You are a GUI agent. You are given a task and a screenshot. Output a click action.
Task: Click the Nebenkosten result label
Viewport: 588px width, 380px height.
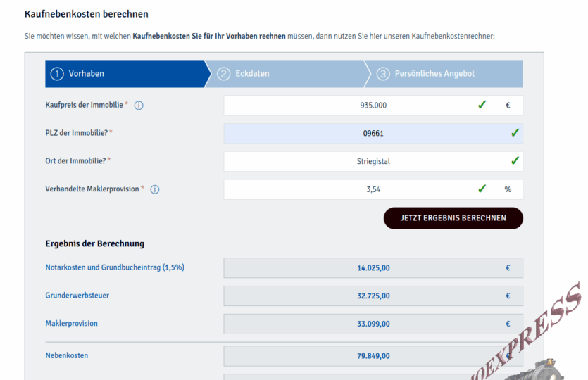(67, 355)
